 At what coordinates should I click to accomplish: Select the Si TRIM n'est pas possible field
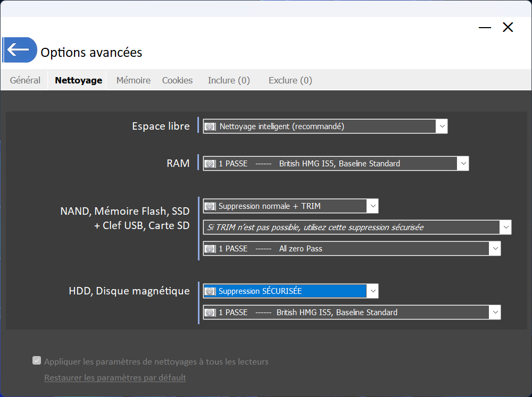click(x=351, y=227)
